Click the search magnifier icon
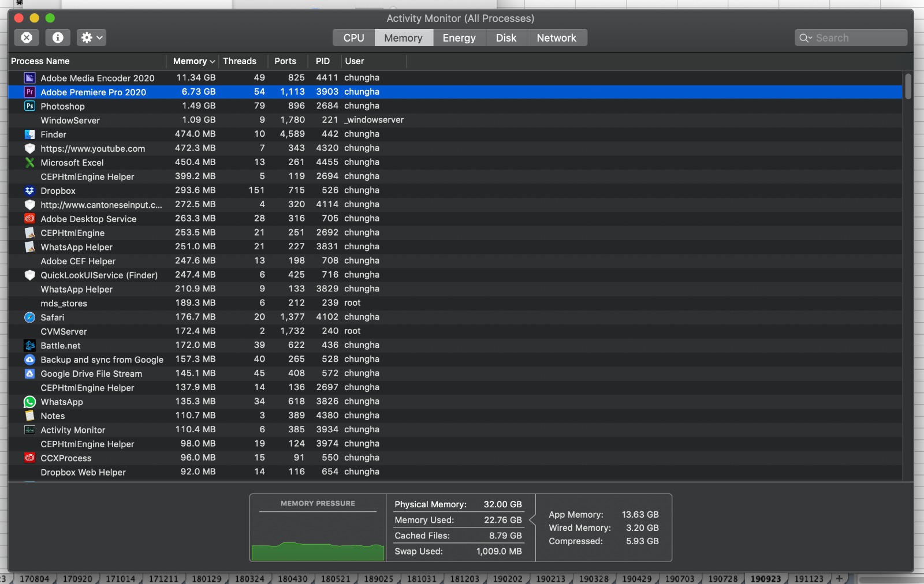This screenshot has height=584, width=924. click(805, 38)
